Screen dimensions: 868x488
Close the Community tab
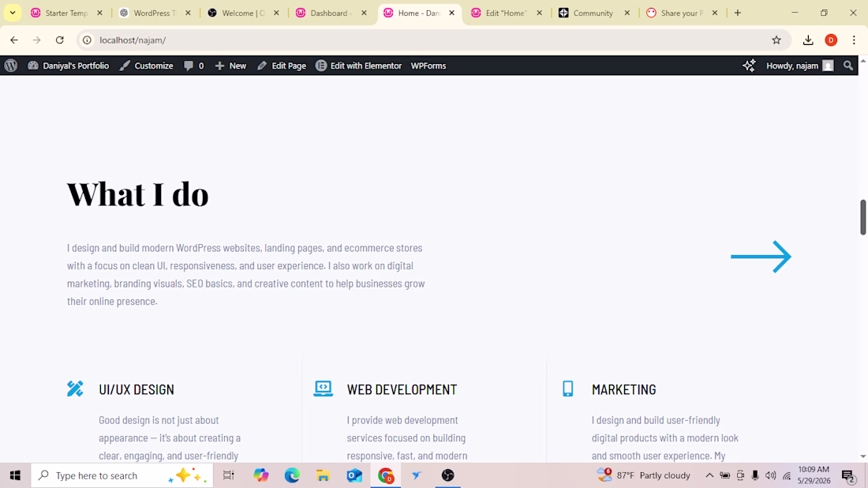[627, 13]
